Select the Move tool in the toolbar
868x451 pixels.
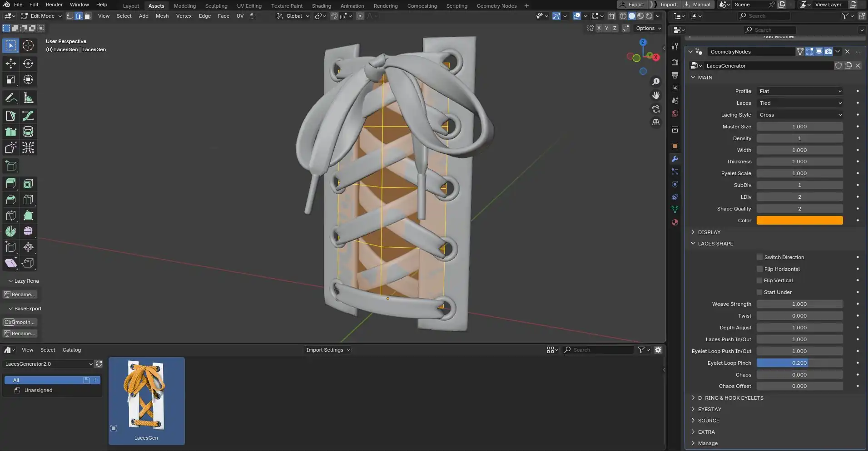[x=10, y=64]
